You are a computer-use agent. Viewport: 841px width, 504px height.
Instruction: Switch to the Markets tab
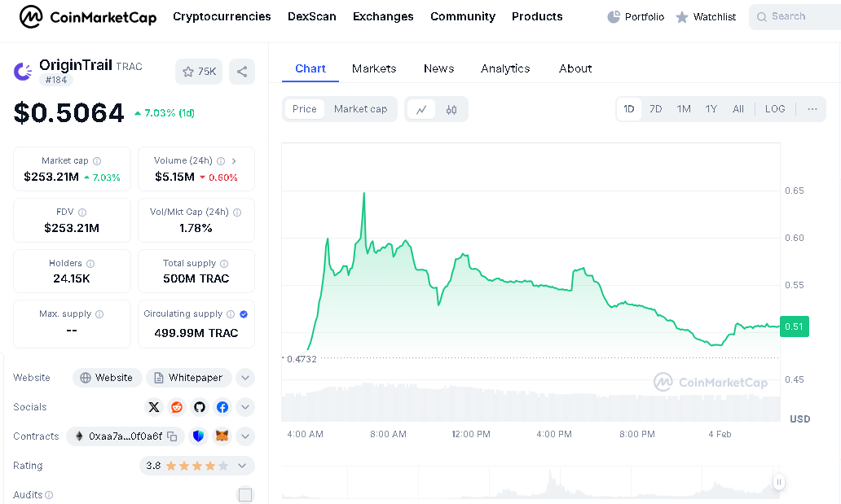pyautogui.click(x=374, y=68)
